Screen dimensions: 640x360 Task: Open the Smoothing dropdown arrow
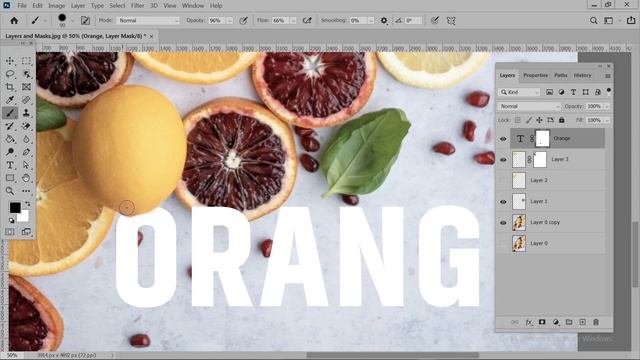[x=371, y=20]
